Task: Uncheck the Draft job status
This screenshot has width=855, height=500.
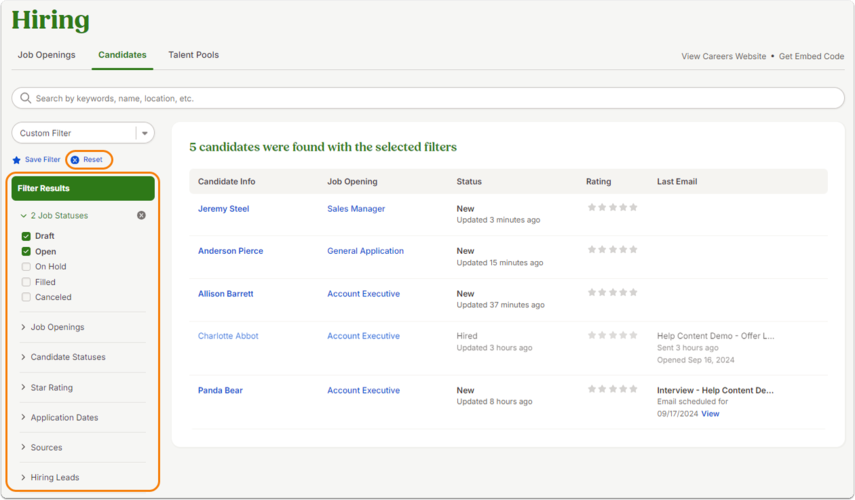Action: pos(26,236)
